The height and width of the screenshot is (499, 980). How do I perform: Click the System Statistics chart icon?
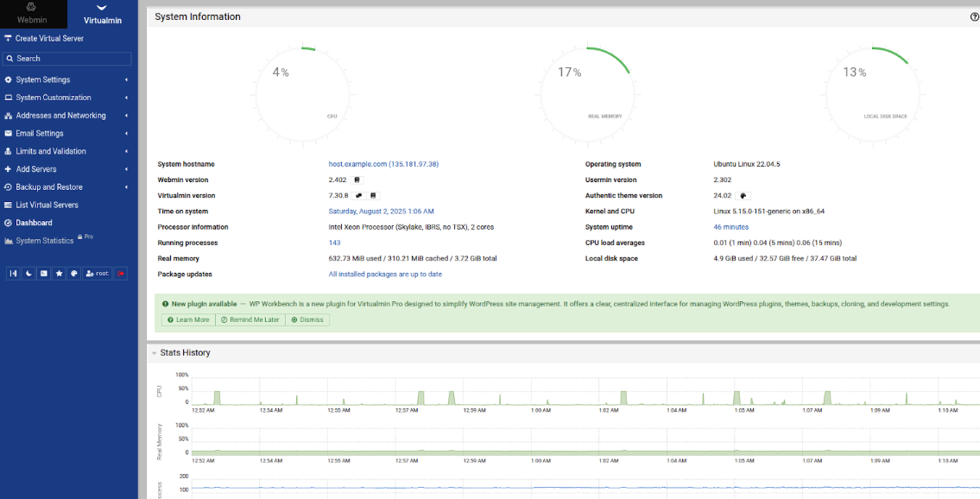(8, 241)
